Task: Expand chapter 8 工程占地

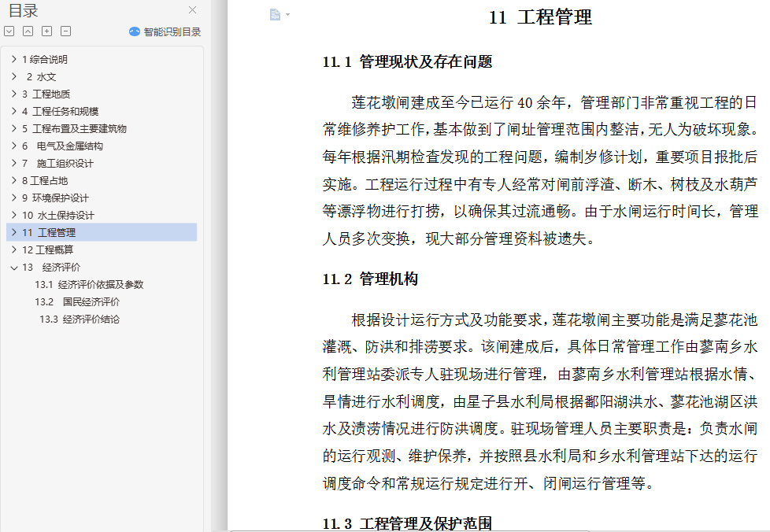Action: [x=13, y=180]
